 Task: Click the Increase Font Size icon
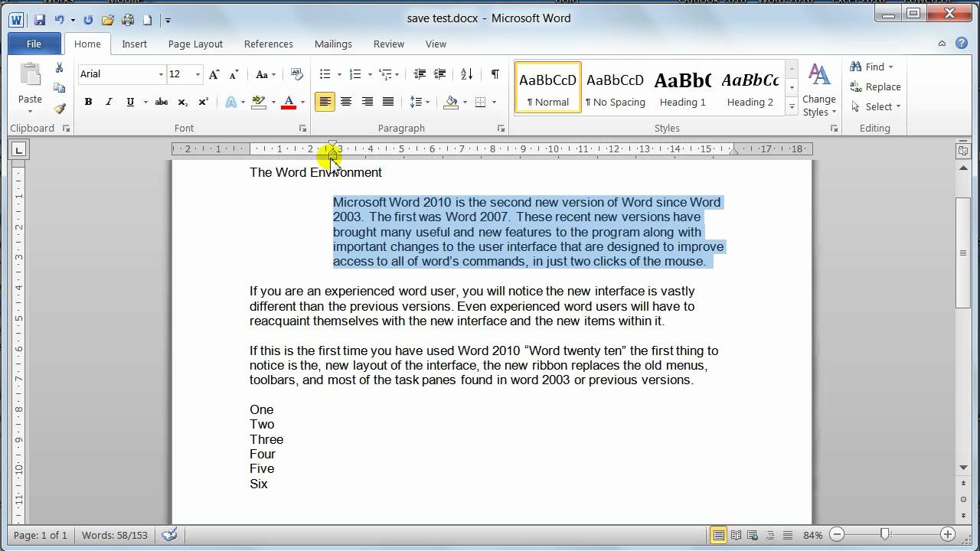coord(214,74)
